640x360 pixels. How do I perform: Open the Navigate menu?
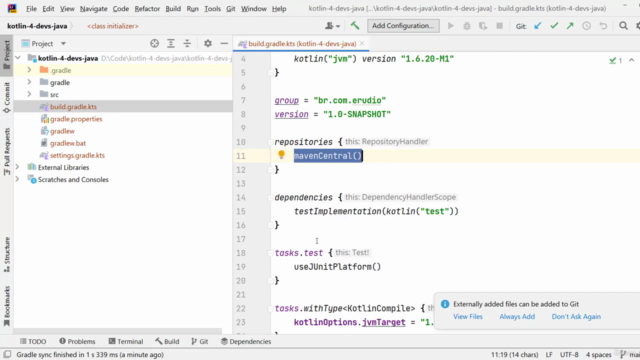click(93, 9)
